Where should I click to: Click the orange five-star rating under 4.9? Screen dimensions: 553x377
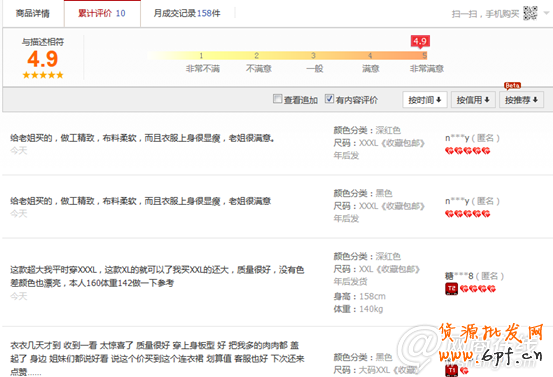pyautogui.click(x=43, y=75)
